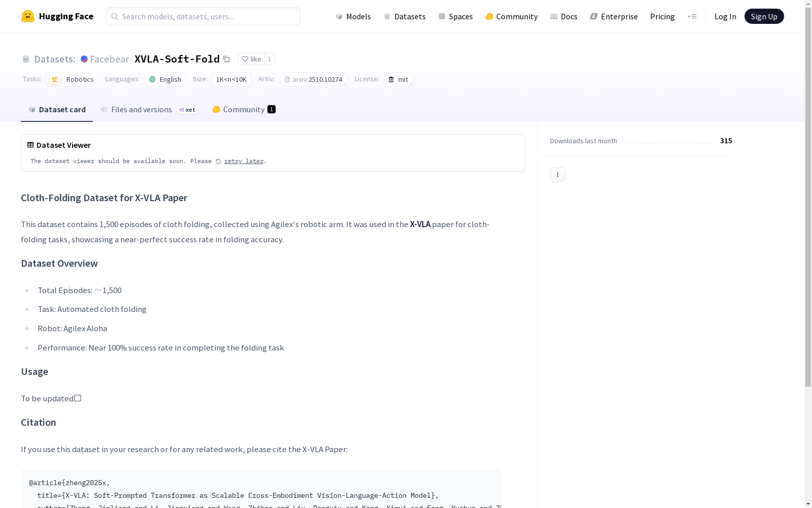Click the Spaces icon in navigation
Viewport: 812px width, 508px height.
click(442, 16)
